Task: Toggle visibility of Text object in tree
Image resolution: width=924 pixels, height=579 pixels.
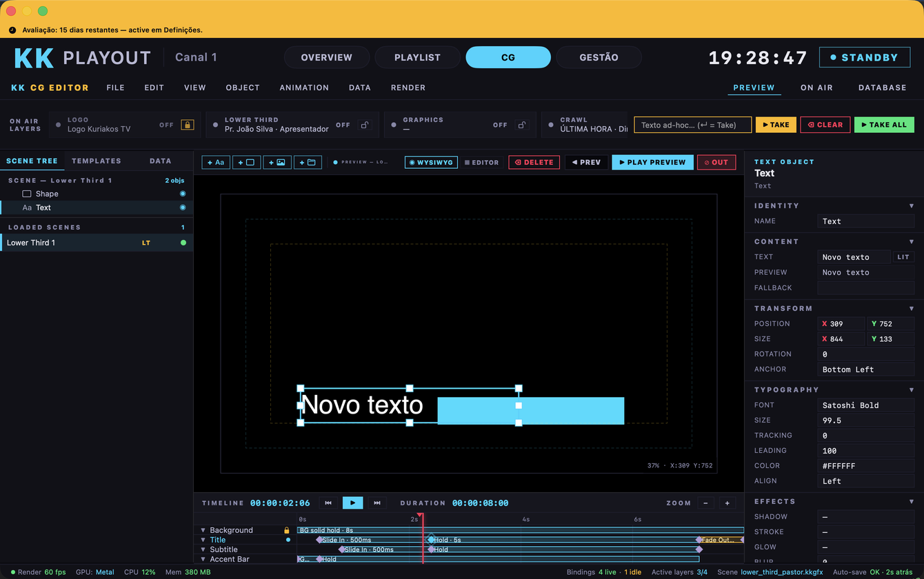Action: tap(183, 207)
